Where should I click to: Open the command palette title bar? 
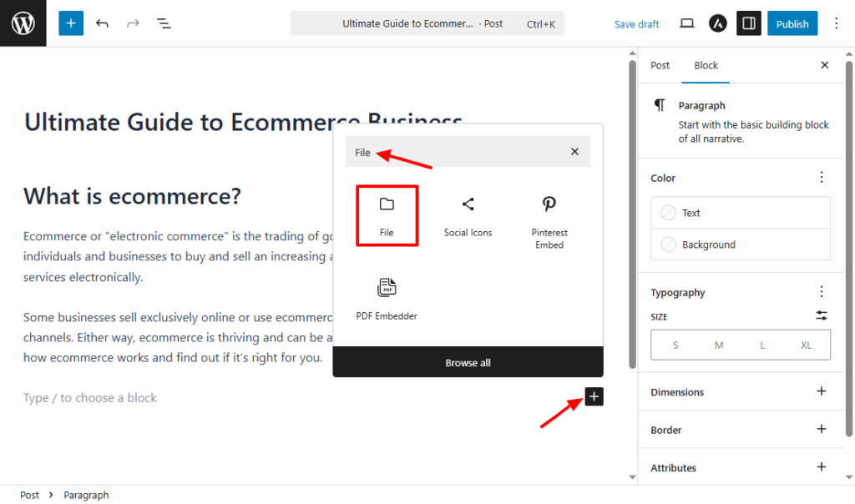[427, 23]
